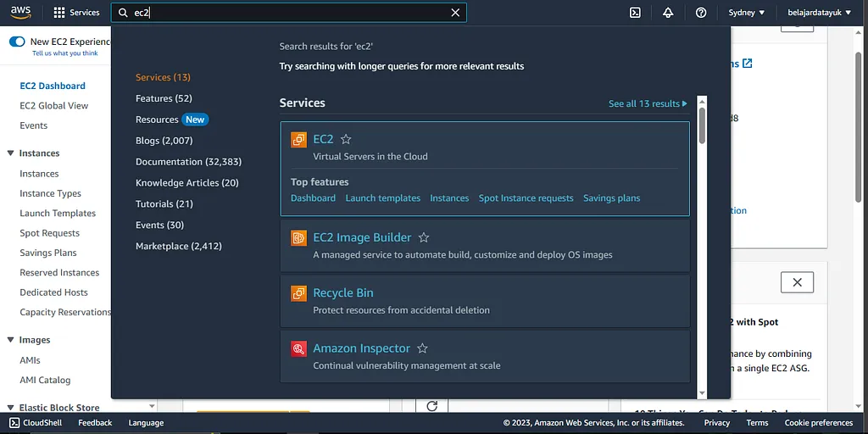Open Capacity Reservations in the sidebar
Image resolution: width=868 pixels, height=434 pixels.
pos(65,312)
